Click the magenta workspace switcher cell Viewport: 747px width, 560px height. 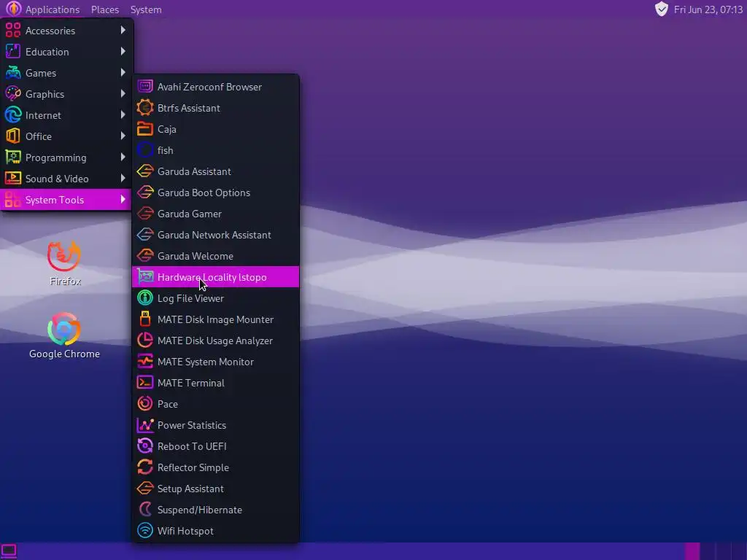click(692, 551)
